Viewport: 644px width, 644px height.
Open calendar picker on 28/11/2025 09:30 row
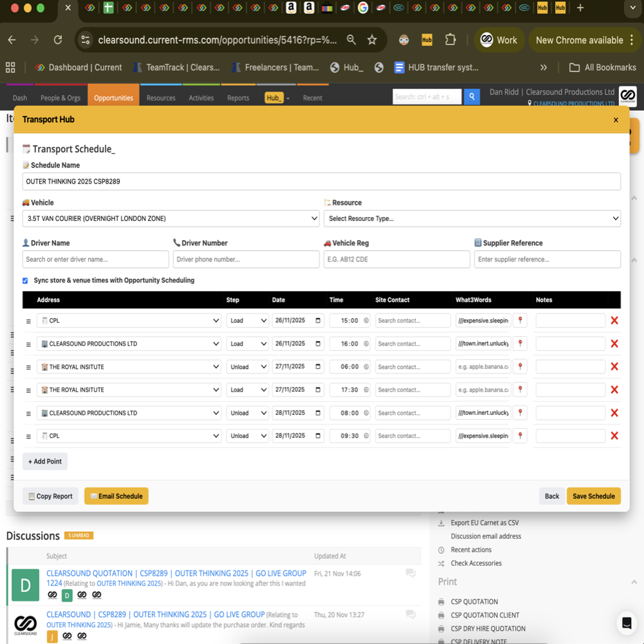(318, 436)
